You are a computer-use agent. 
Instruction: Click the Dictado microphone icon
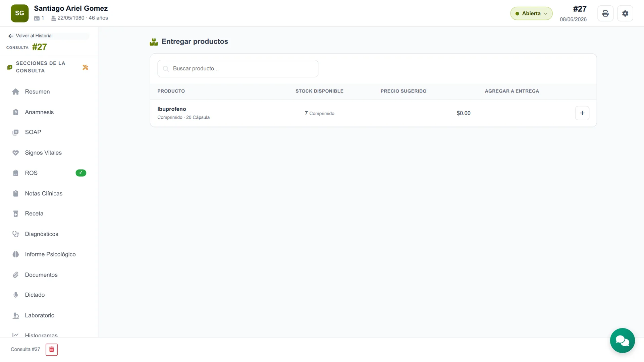(15, 295)
